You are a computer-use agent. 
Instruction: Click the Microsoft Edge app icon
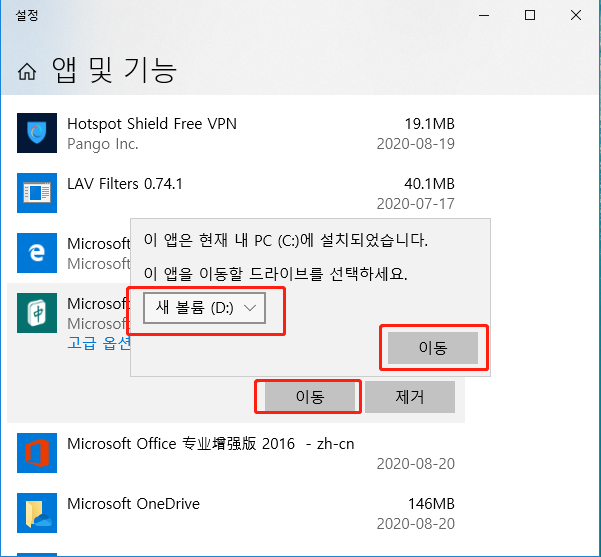pos(37,252)
